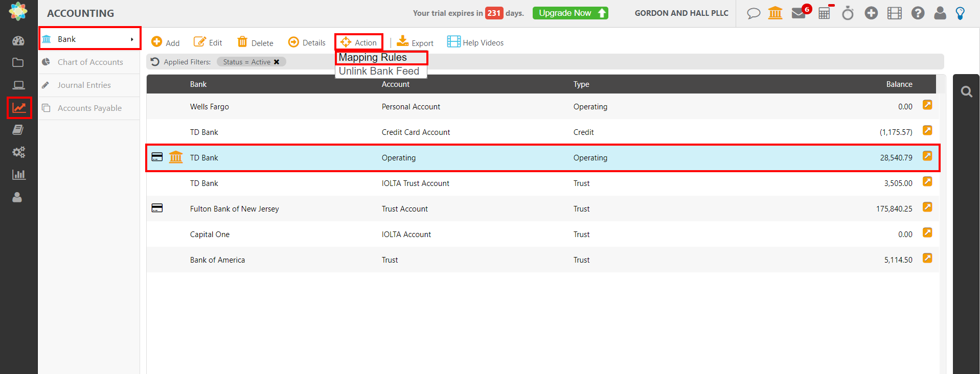This screenshot has height=374, width=980.
Task: Expand the Bank submenu arrow
Action: pos(132,39)
